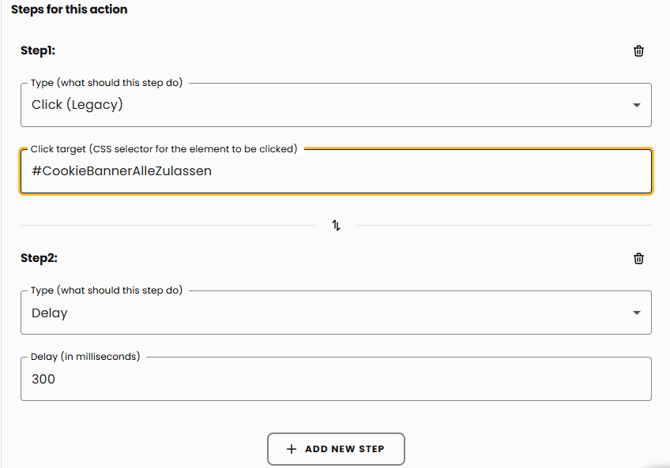Click Step2's Type field label
This screenshot has width=670, height=468.
click(x=106, y=290)
